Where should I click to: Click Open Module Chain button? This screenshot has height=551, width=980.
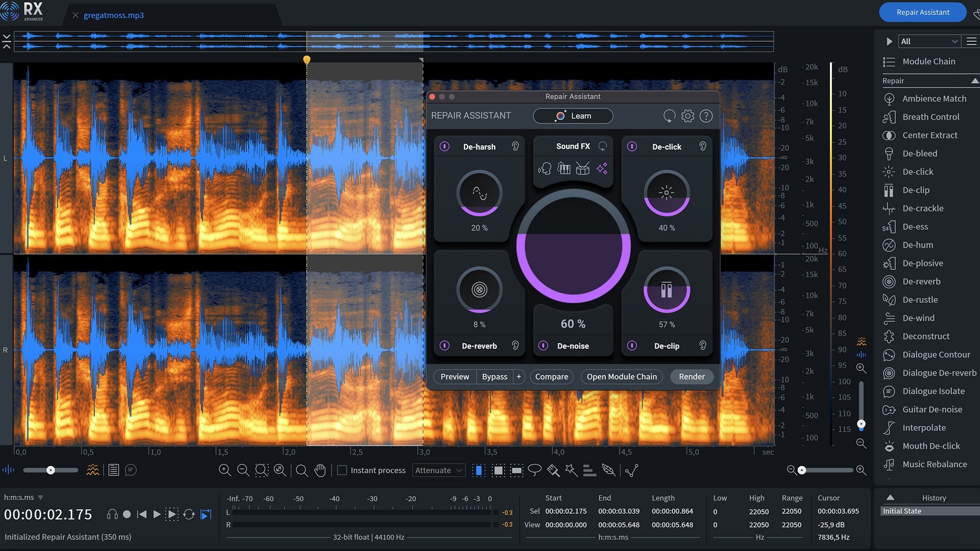click(x=622, y=377)
